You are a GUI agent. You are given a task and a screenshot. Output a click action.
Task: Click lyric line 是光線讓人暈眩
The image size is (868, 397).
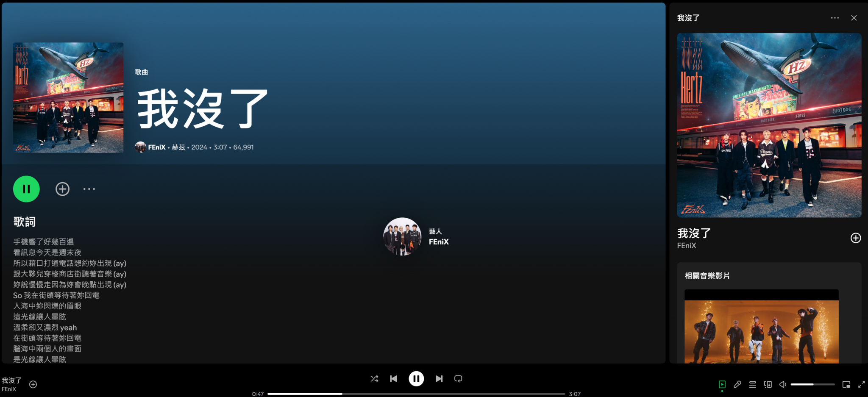coord(40,359)
